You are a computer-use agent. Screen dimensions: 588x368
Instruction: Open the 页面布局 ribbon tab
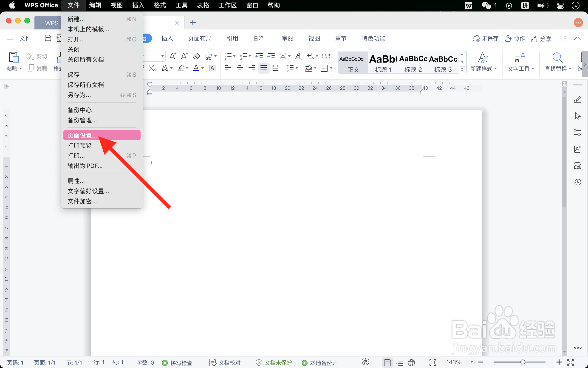200,38
